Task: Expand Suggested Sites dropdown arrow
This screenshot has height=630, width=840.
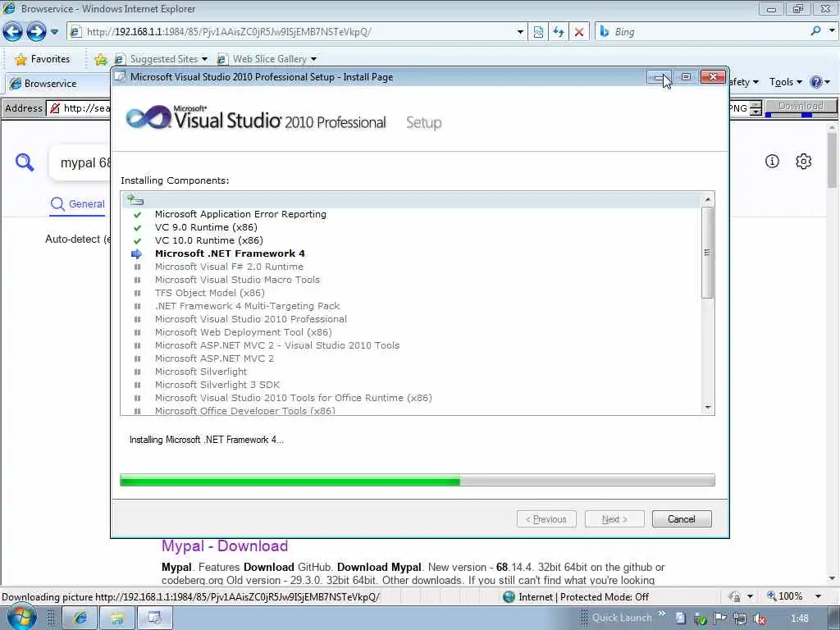Action: [x=204, y=59]
